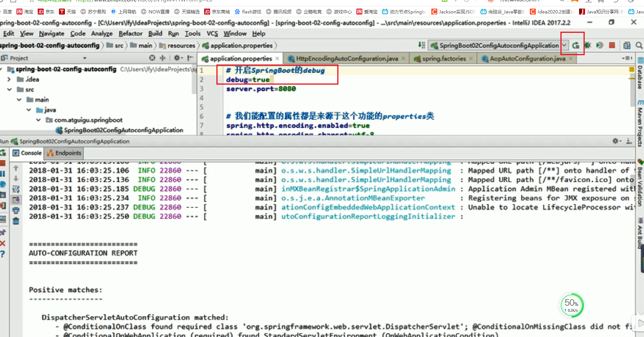644x337 pixels.
Task: Click the Make Project build icon
Action: pos(422,45)
